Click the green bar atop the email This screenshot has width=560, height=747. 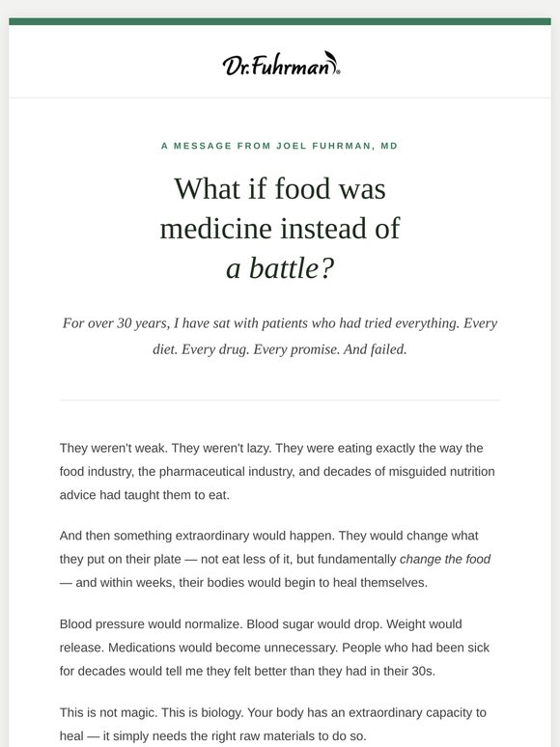(x=280, y=21)
